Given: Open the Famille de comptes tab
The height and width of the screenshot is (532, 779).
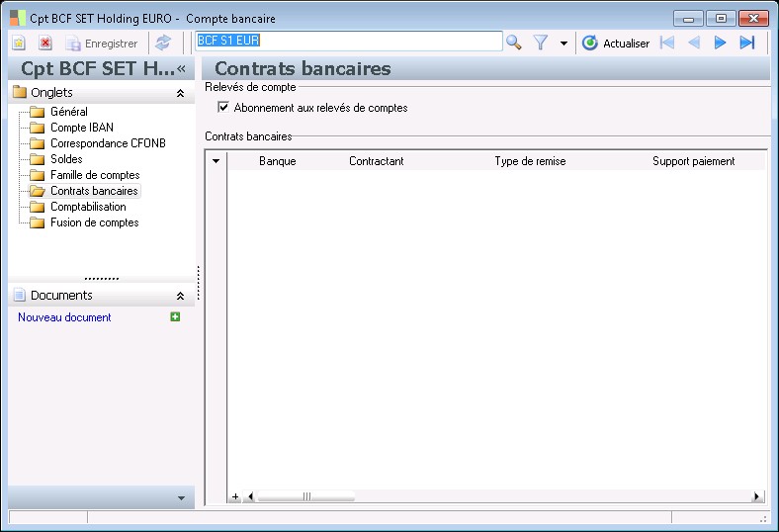Looking at the screenshot, I should [95, 175].
